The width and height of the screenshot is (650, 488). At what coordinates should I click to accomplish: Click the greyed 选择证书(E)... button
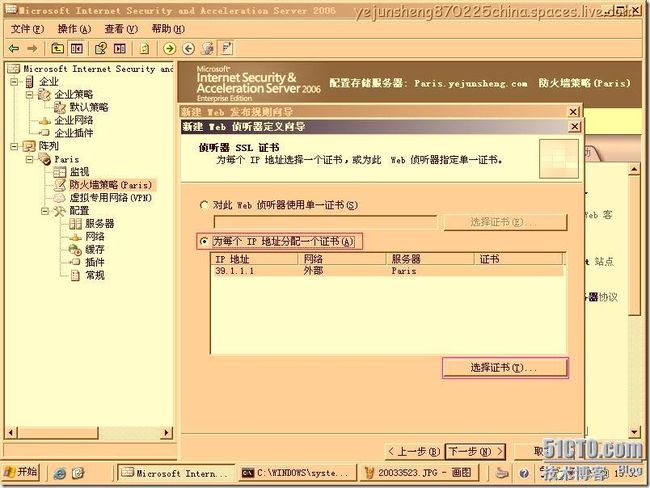(x=505, y=223)
